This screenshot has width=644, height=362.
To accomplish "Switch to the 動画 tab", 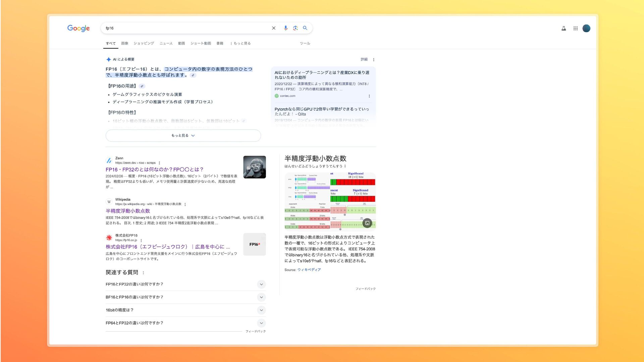I will click(181, 43).
